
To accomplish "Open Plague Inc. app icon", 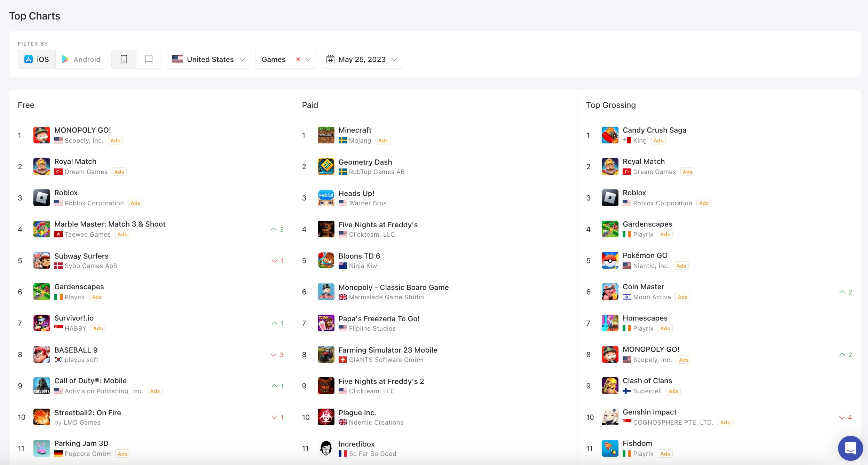I will 326,417.
